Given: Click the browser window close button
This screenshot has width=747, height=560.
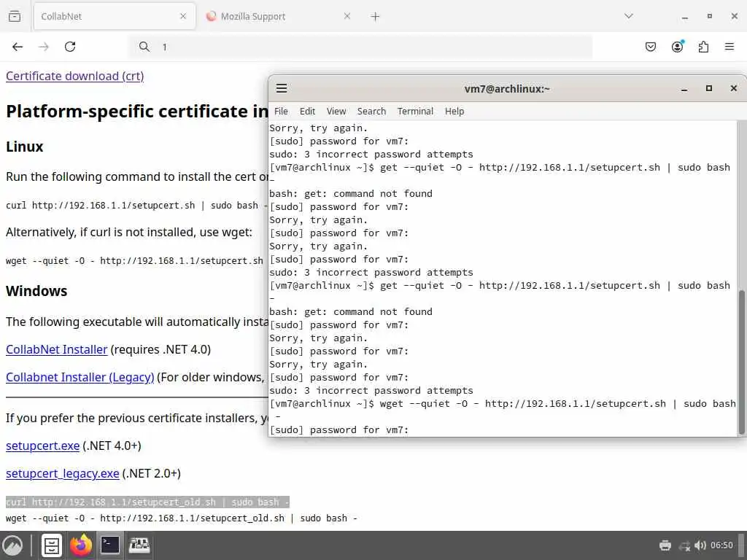Looking at the screenshot, I should 734,16.
